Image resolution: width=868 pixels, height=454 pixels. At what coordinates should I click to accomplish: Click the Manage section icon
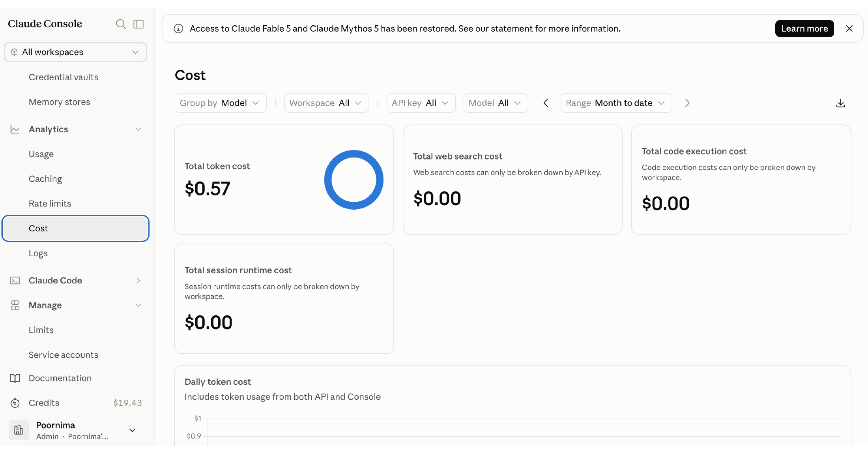(15, 305)
